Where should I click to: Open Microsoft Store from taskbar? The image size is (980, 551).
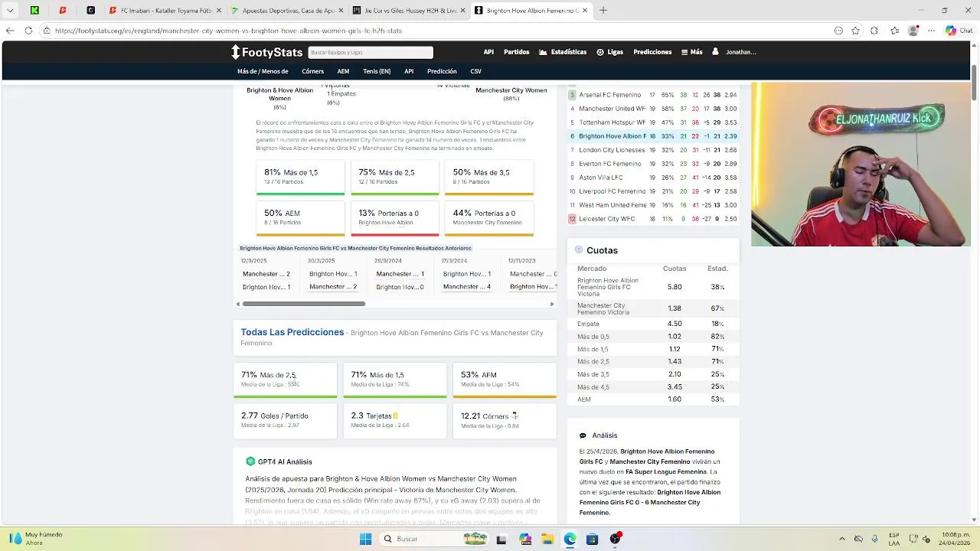point(592,539)
